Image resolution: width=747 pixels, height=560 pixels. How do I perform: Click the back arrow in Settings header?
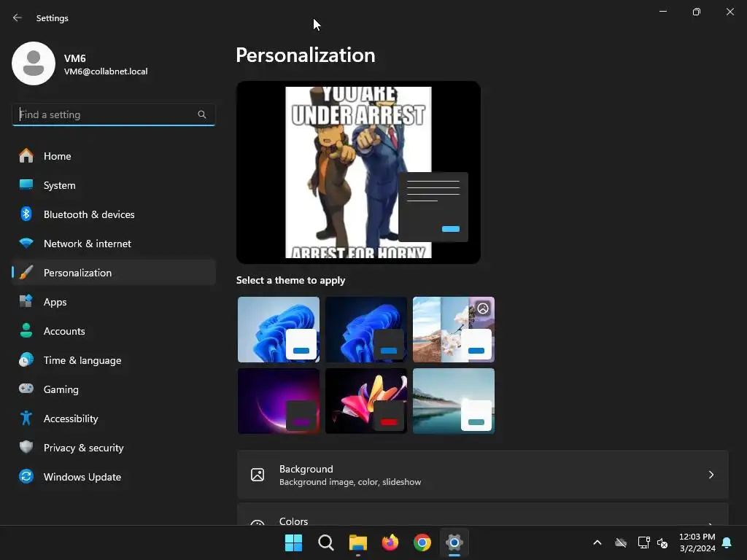tap(18, 17)
